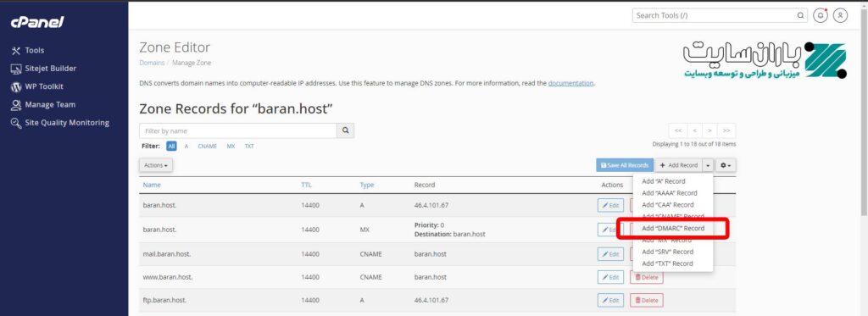
Task: Go to the first page of records
Action: click(677, 131)
